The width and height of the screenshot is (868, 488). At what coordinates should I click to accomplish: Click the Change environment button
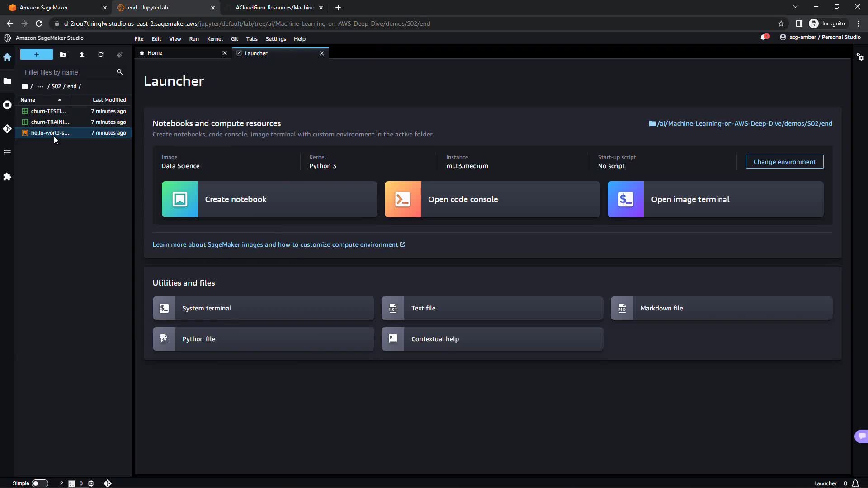tap(784, 162)
